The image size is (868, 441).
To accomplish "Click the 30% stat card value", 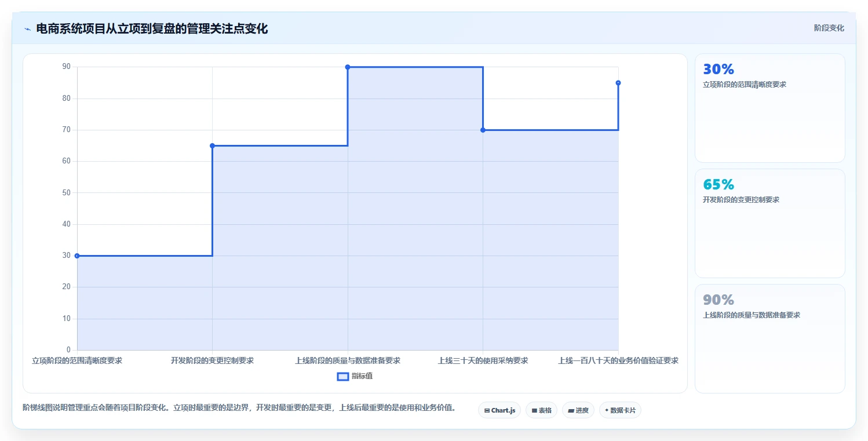I will pos(719,70).
